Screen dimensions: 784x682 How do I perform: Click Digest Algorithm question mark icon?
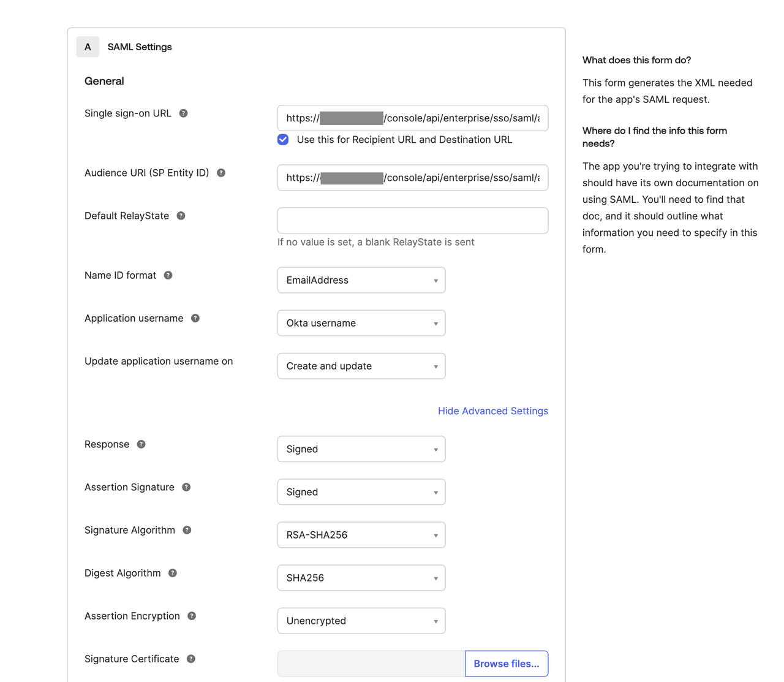pyautogui.click(x=173, y=573)
